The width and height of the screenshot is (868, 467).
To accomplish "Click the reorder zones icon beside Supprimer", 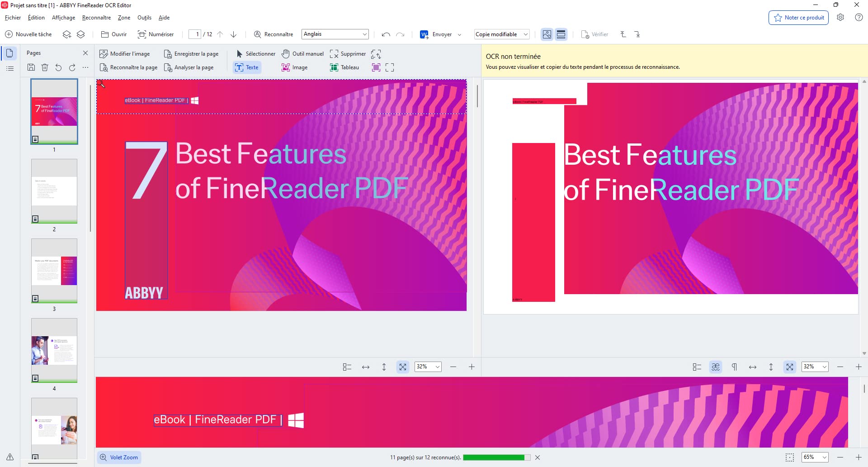I will (376, 54).
